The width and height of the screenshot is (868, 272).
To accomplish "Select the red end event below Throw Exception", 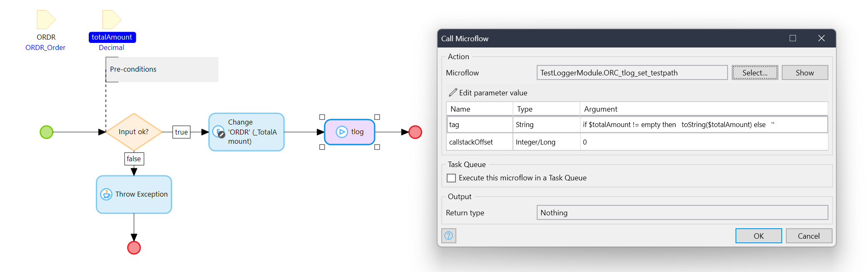I will pos(134,248).
